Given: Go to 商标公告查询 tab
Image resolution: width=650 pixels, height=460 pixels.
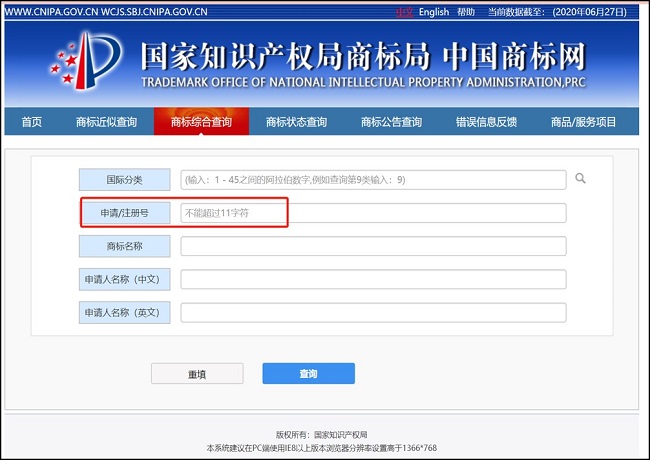Looking at the screenshot, I should click(391, 122).
